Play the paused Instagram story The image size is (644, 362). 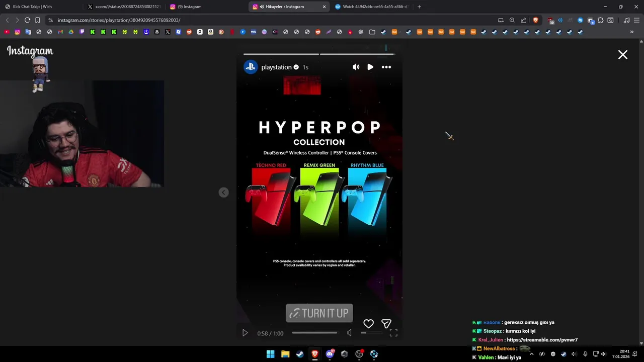pyautogui.click(x=370, y=67)
